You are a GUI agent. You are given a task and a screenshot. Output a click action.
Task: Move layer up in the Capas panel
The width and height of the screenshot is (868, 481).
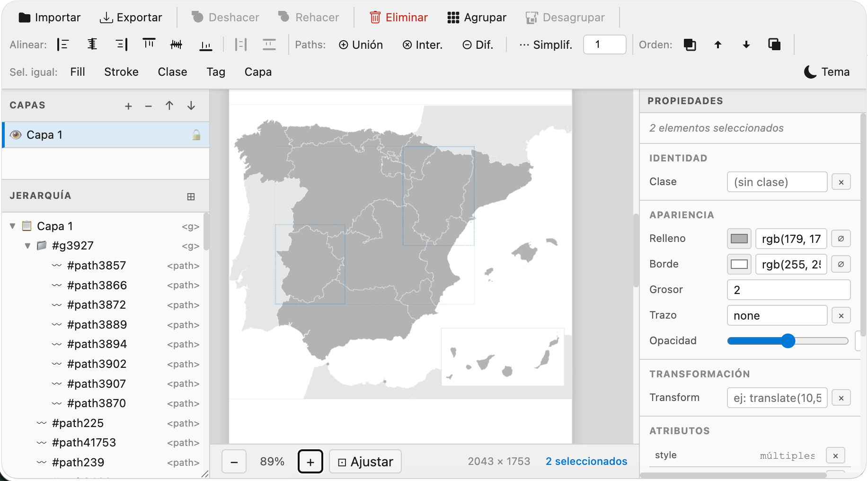pos(169,106)
